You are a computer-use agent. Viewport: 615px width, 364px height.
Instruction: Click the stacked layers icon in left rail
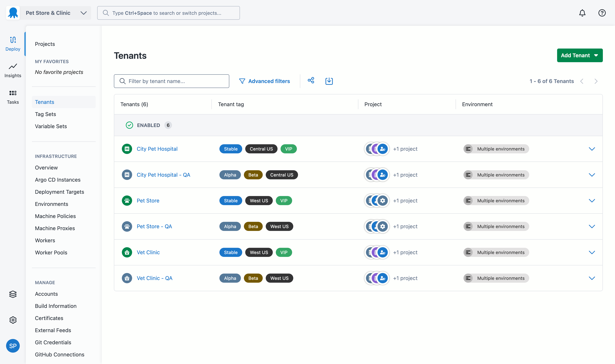pos(13,294)
